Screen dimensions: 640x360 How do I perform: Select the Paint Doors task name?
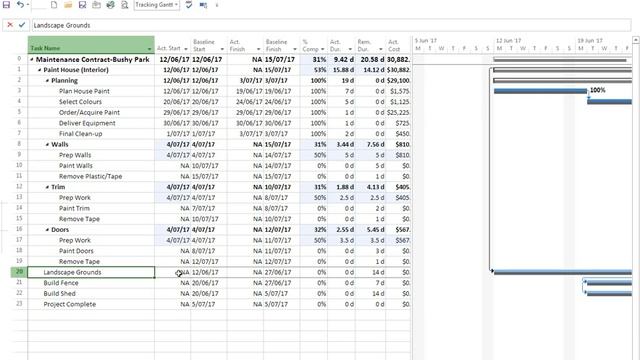[x=76, y=251]
